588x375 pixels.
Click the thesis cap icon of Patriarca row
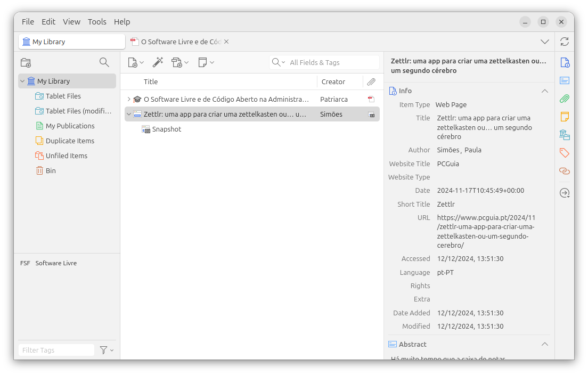[x=137, y=99]
